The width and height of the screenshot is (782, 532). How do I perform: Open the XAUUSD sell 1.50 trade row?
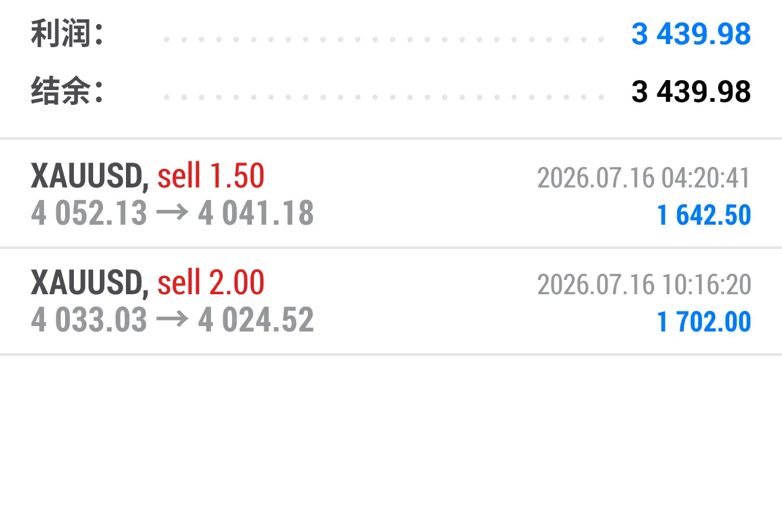(x=391, y=193)
